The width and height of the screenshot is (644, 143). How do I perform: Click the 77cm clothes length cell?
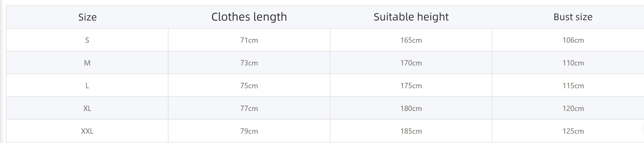coord(249,108)
